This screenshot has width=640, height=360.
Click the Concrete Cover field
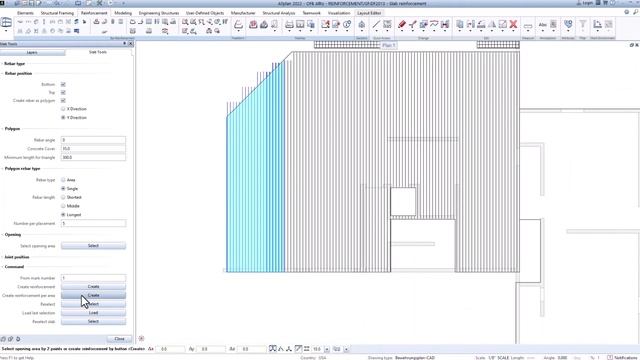click(x=93, y=149)
